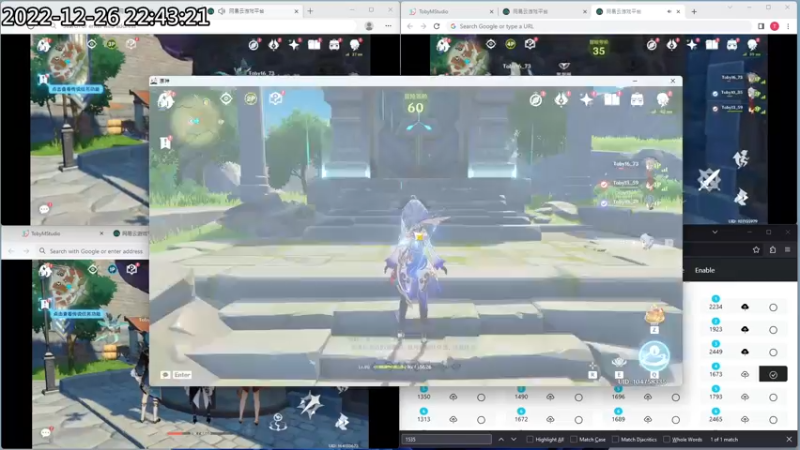Open settings ellipsis in top-left browser
Viewport: 800px width, 450px height.
pos(388,26)
